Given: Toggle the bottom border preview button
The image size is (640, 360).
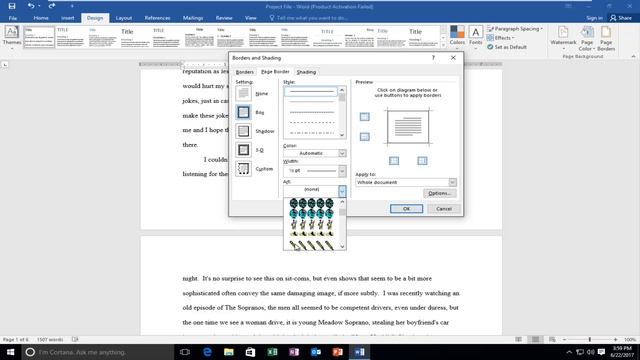Looking at the screenshot, I should pos(364,136).
